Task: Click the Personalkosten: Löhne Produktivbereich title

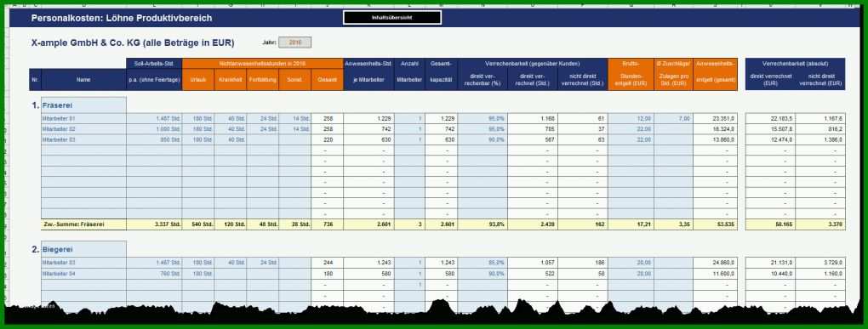Action: coord(121,18)
